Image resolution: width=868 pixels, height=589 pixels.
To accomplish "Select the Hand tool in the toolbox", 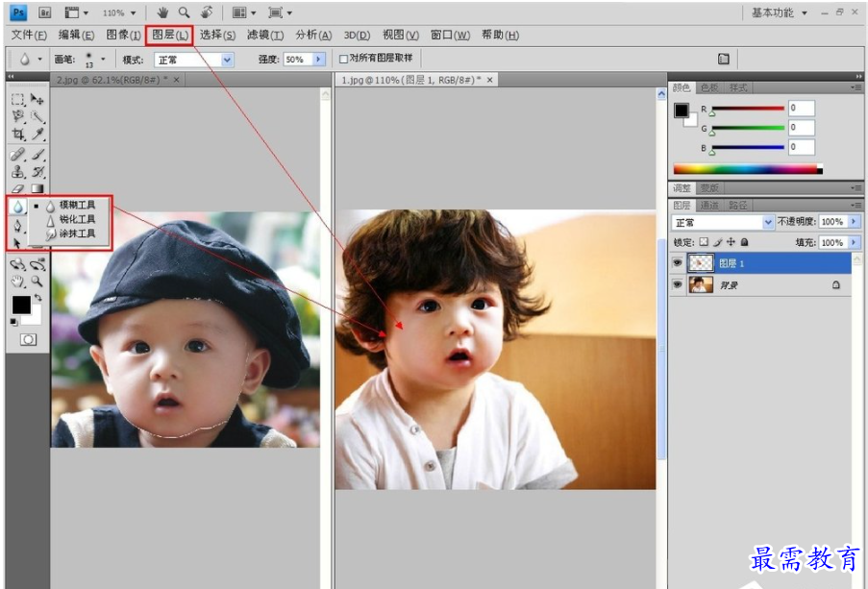I will (17, 282).
